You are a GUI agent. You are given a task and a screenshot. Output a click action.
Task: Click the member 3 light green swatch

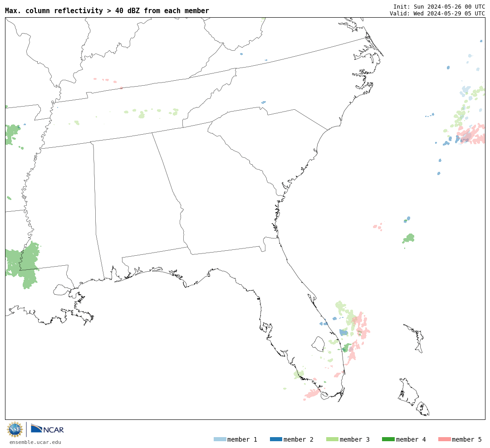(x=332, y=439)
